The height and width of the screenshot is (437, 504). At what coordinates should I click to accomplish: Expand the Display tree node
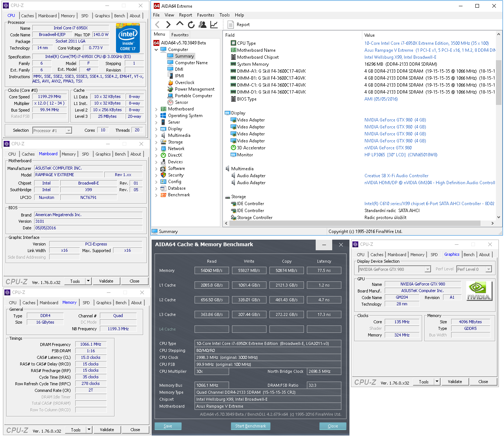[156, 129]
